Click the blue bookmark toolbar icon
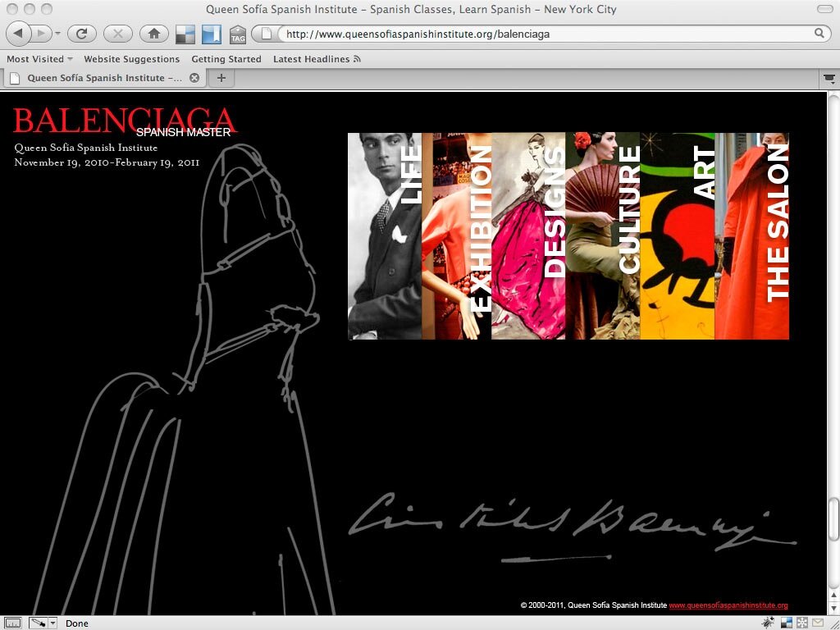Screen dimensions: 840x630 pos(212,34)
